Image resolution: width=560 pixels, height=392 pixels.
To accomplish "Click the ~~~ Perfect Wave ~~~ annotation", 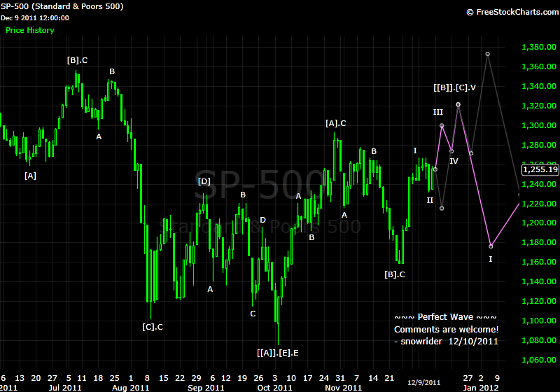I will tap(445, 317).
